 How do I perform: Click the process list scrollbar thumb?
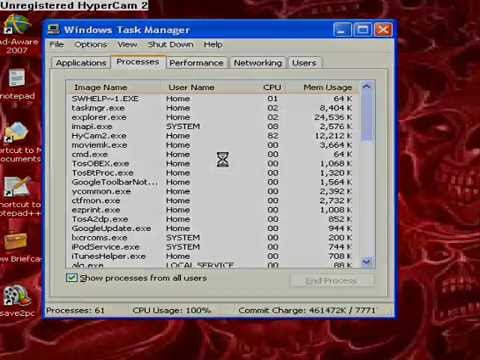pos(367,117)
